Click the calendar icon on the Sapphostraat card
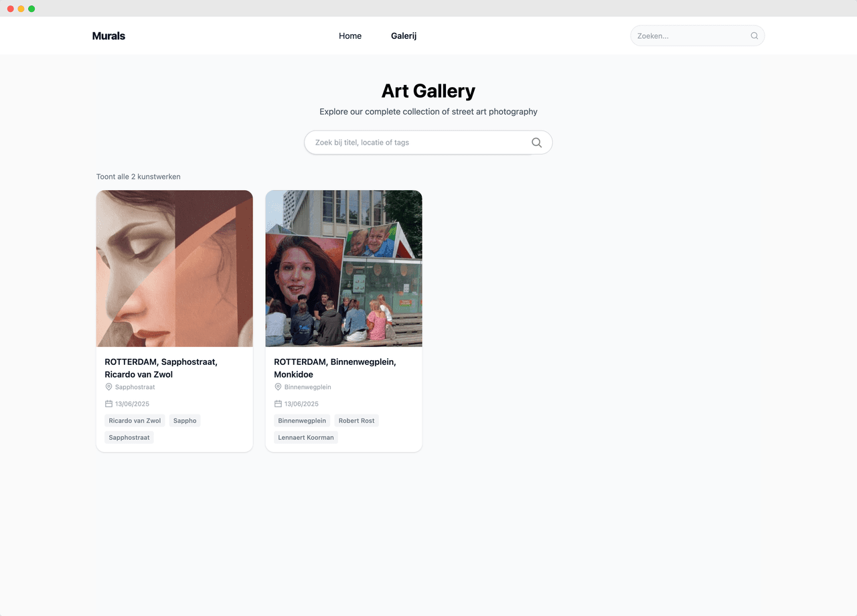The width and height of the screenshot is (857, 616). [x=108, y=404]
